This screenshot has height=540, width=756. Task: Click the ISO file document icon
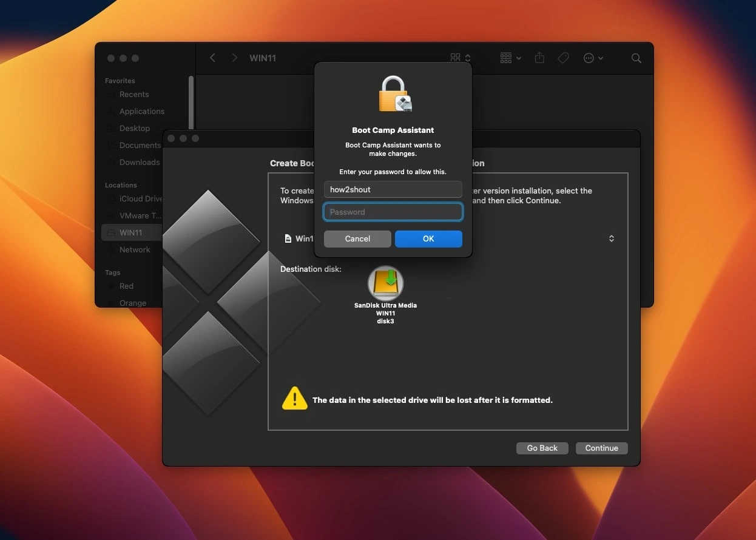[288, 238]
